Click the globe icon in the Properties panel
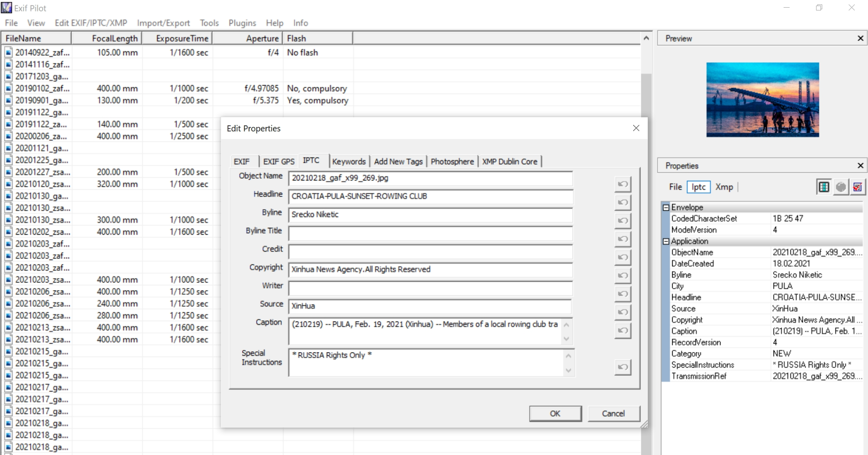 pyautogui.click(x=841, y=186)
